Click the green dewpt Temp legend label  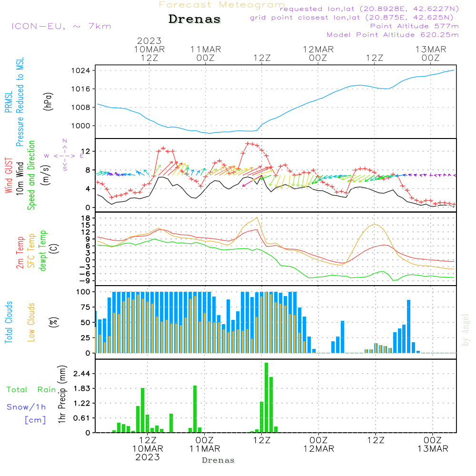click(x=42, y=250)
